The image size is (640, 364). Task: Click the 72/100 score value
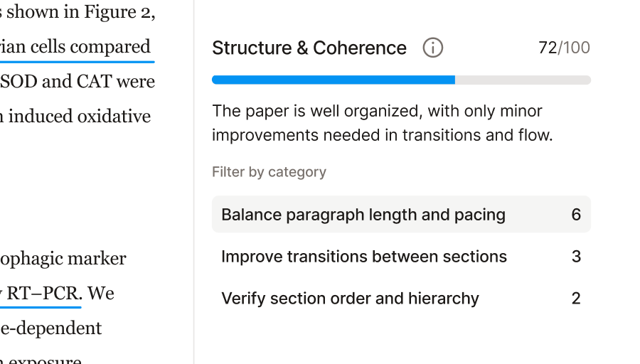pyautogui.click(x=564, y=48)
